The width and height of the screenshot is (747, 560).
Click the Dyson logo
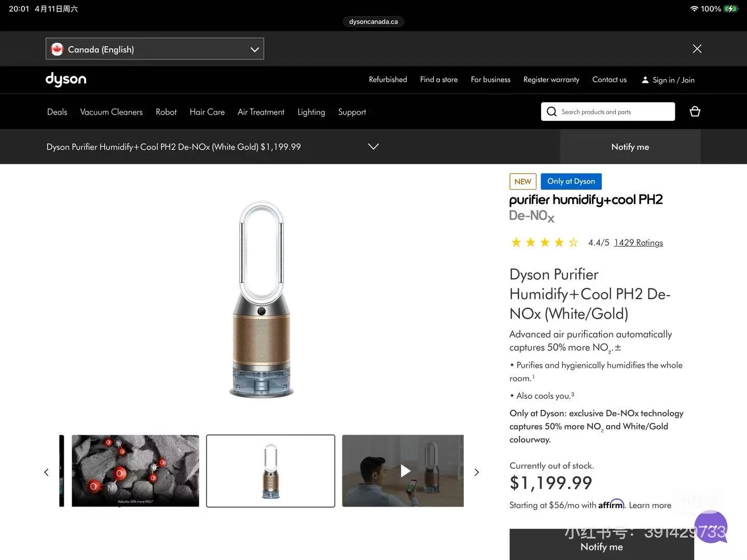pos(66,79)
